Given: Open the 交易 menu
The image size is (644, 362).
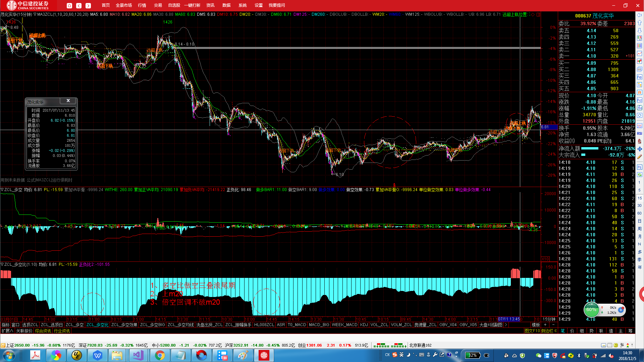Looking at the screenshot, I should (158, 5).
